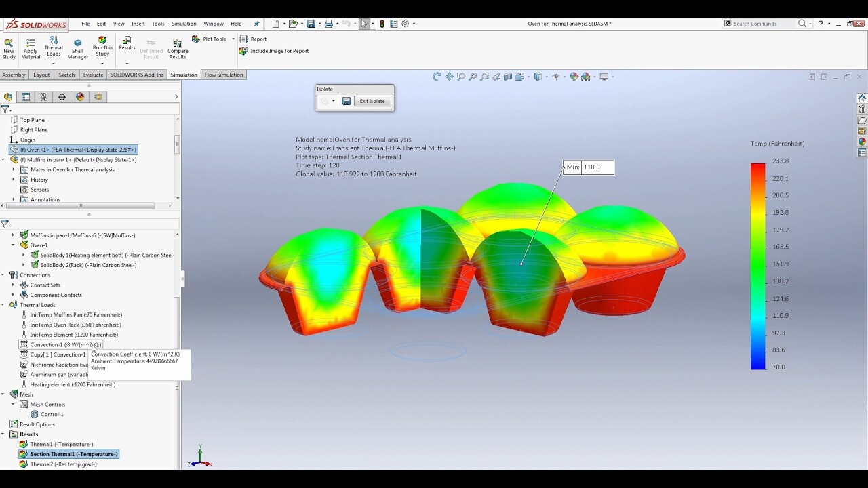Select InitTemp Oven Rack load
The width and height of the screenshot is (868, 488).
71,325
